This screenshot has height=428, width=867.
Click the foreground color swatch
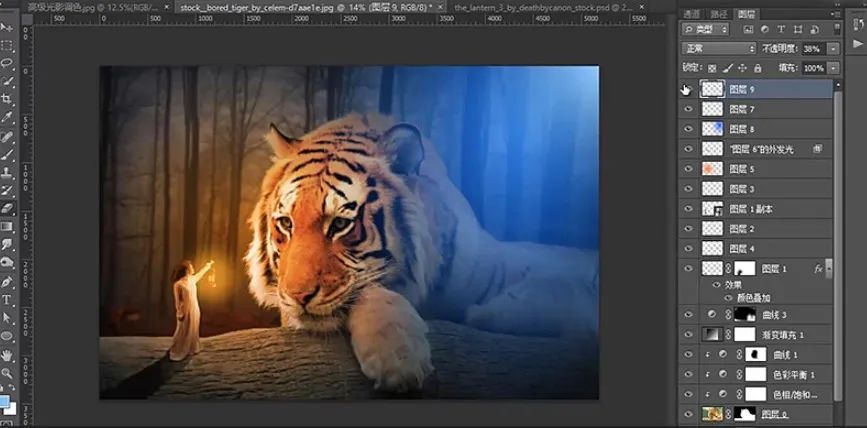pos(5,401)
